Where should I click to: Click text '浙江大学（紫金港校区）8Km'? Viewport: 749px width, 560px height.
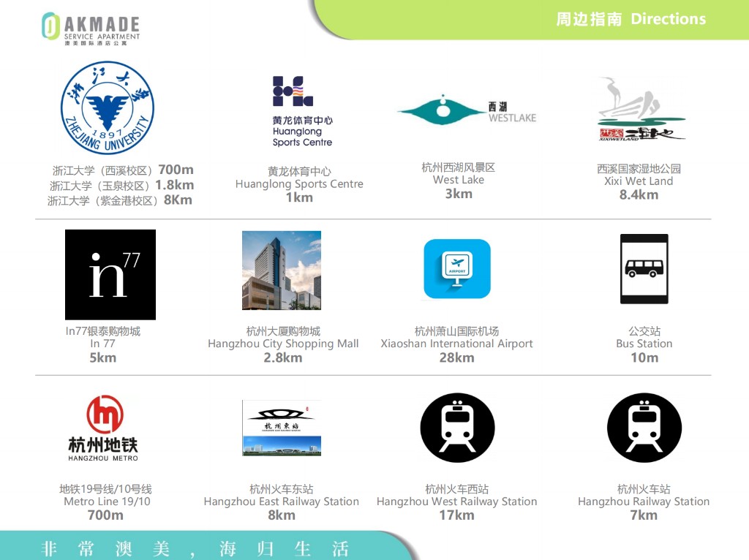click(x=120, y=200)
